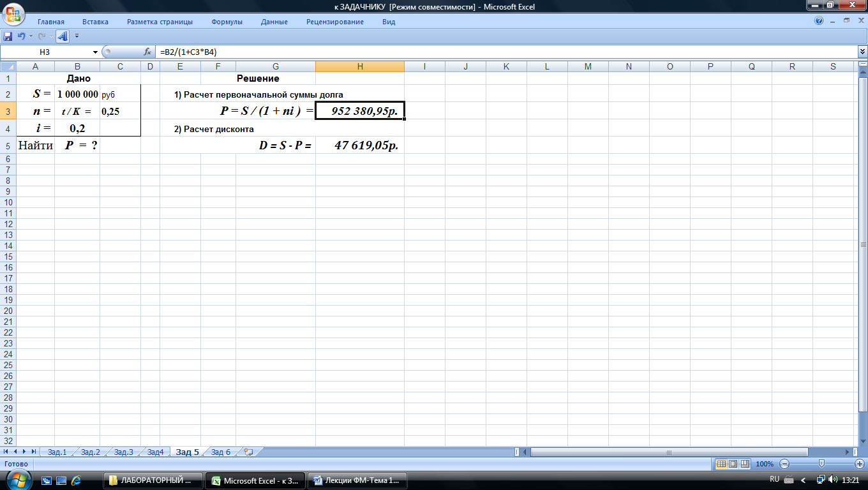
Task: Switch to Разметка страницы tab
Action: [160, 22]
